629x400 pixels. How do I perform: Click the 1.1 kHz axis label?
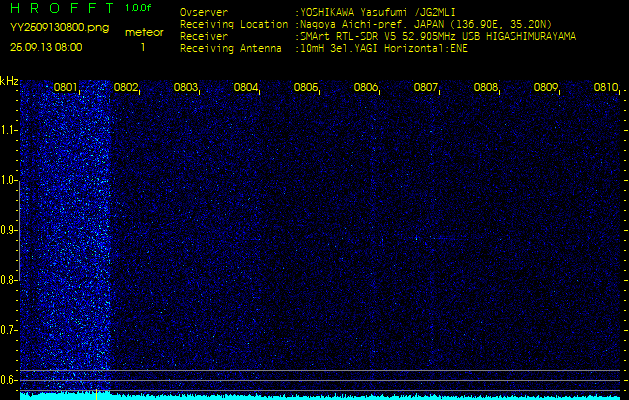coord(8,130)
